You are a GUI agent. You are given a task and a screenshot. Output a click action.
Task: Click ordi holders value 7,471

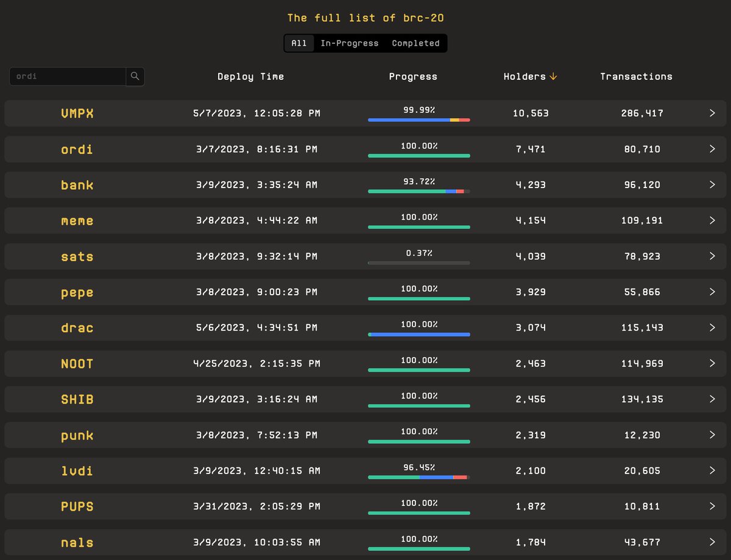coord(531,149)
